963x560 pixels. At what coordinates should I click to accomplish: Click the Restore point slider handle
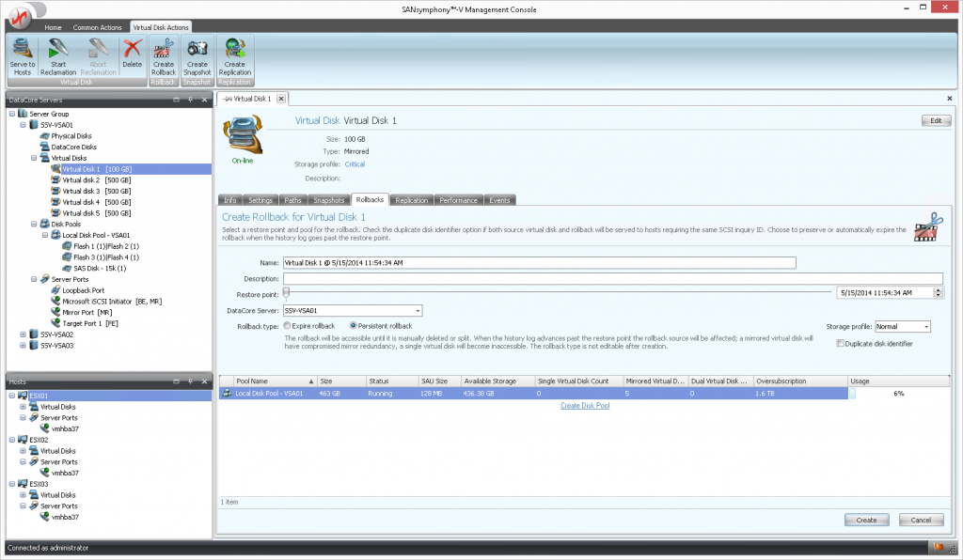click(286, 290)
